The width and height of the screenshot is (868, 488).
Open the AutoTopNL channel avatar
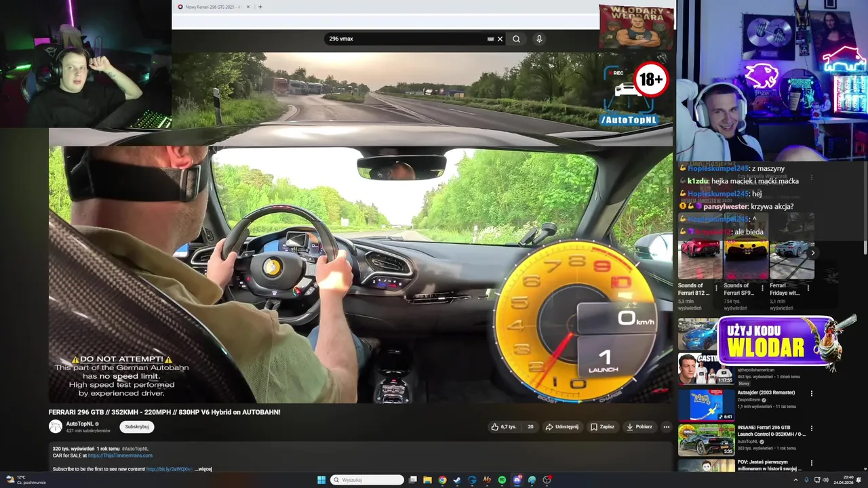55,426
